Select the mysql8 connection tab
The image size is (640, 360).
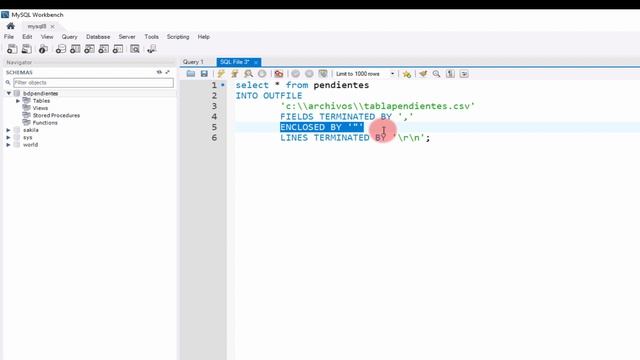click(37, 27)
